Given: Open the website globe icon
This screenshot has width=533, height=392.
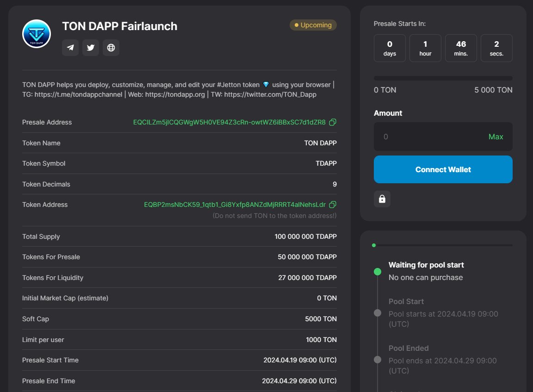Looking at the screenshot, I should tap(111, 48).
